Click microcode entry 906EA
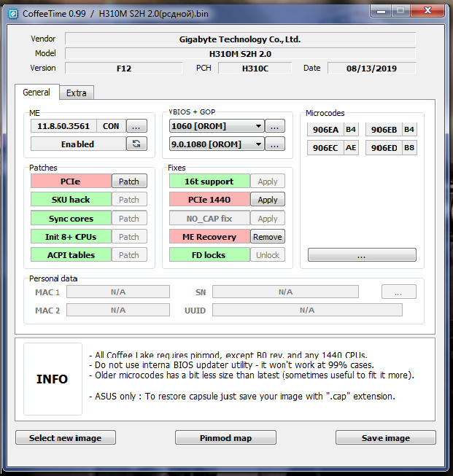Screen dimensions: 453x476 click(325, 130)
